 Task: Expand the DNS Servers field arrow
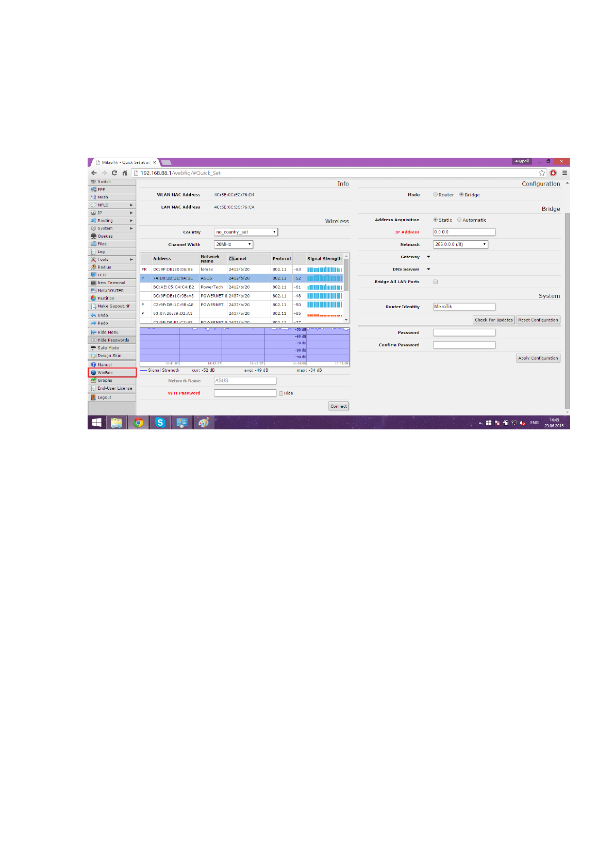click(428, 269)
